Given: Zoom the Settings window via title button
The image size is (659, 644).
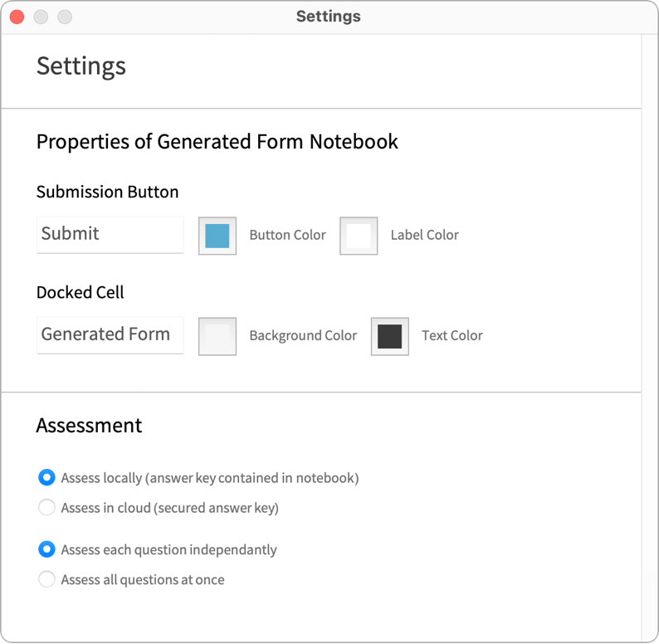Looking at the screenshot, I should (x=65, y=17).
